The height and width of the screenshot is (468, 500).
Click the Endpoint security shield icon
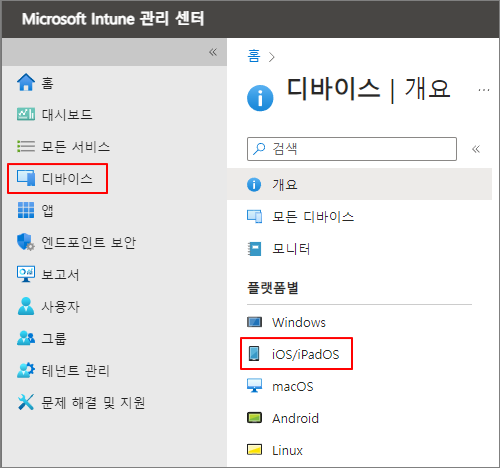coord(26,242)
